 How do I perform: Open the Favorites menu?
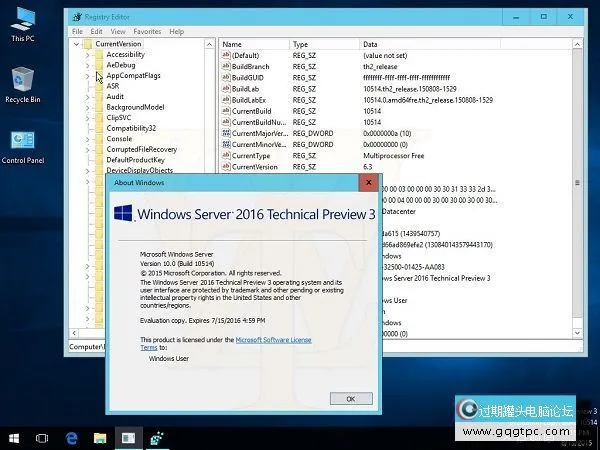(x=147, y=32)
